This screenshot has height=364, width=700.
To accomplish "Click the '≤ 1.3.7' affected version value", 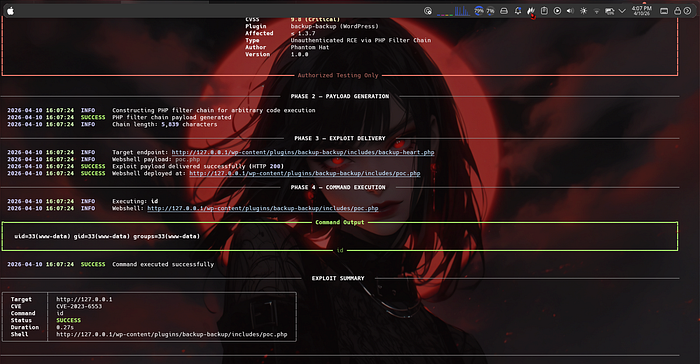I will tap(303, 33).
